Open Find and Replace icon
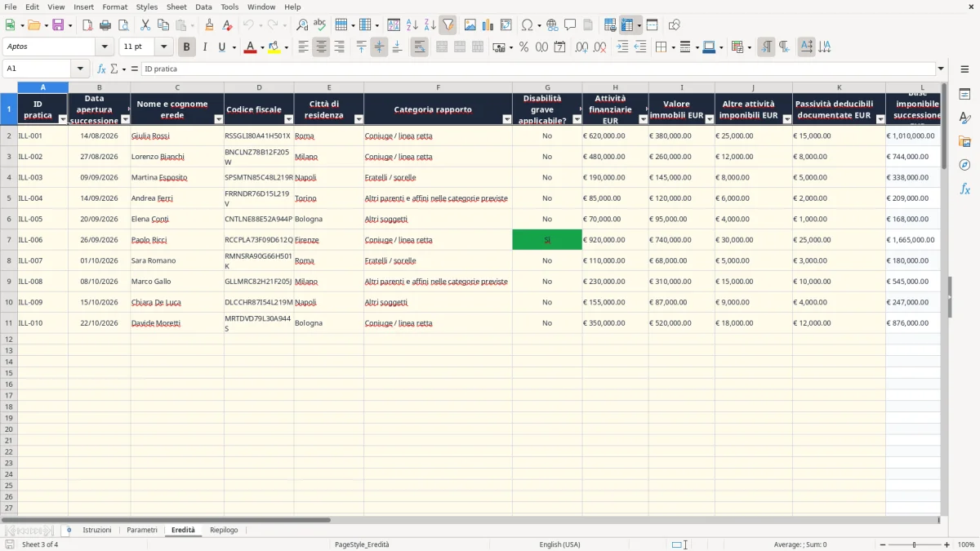The width and height of the screenshot is (980, 551). [302, 25]
